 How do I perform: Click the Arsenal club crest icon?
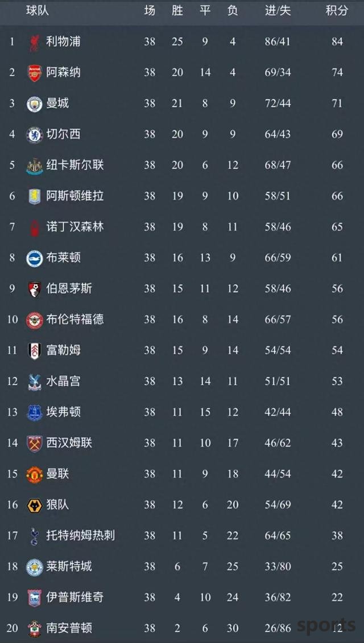click(x=34, y=73)
